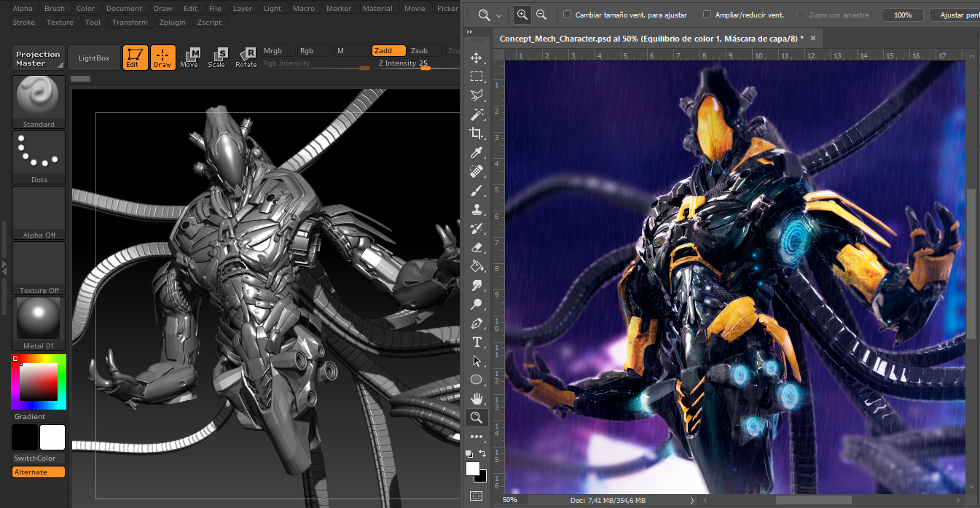980x508 pixels.
Task: Select the Magic Wand tool
Action: click(477, 114)
